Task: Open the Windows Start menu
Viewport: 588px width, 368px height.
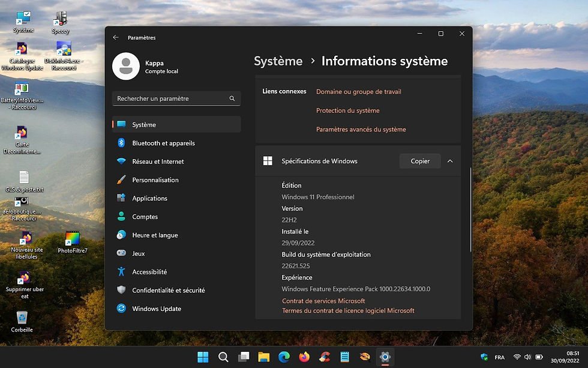Action: tap(203, 357)
